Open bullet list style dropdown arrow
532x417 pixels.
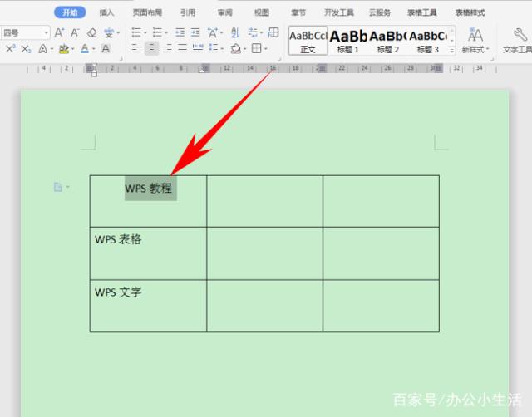[145, 33]
